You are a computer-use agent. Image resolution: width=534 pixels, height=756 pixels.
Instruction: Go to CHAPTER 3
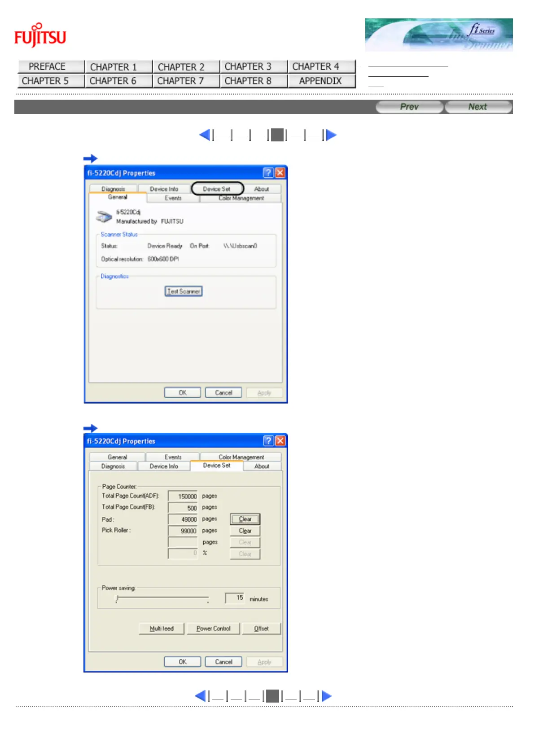click(254, 66)
